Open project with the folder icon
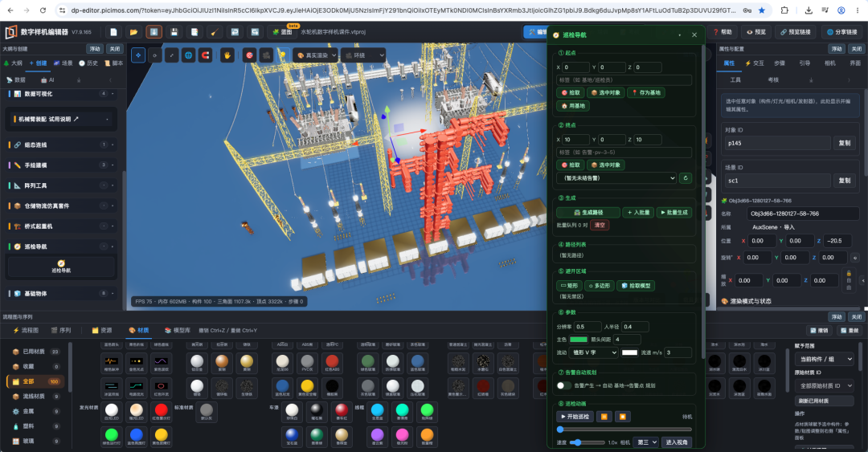868x452 pixels. 133,32
